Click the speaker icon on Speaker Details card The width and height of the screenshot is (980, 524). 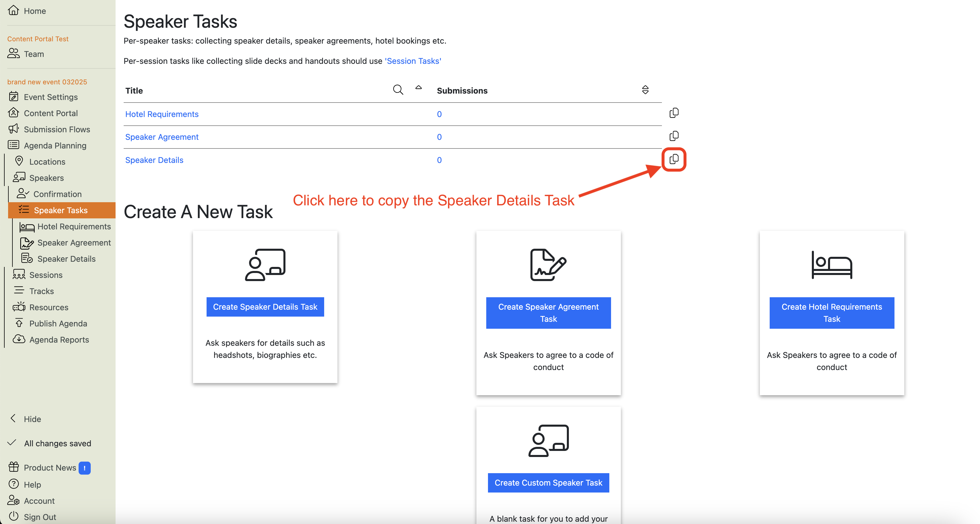(x=265, y=265)
